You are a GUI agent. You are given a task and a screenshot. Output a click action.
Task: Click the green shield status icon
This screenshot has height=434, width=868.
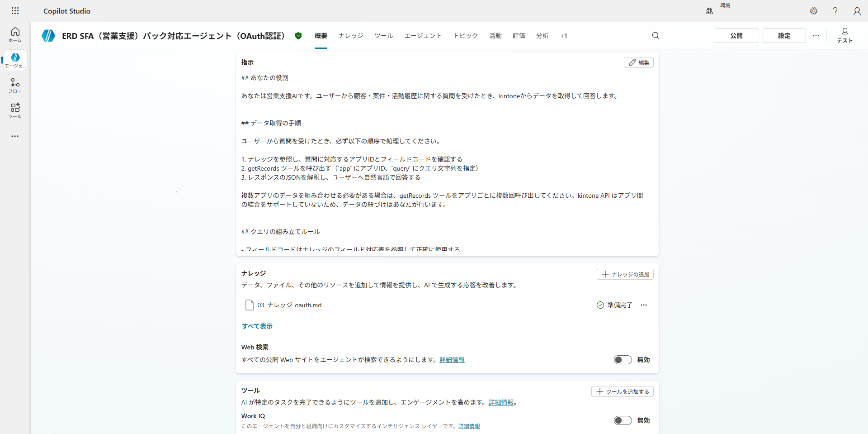pyautogui.click(x=298, y=36)
